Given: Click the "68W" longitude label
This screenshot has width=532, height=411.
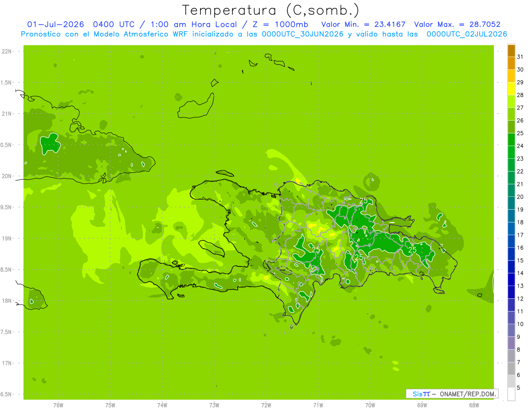Looking at the screenshot, I should point(474,405).
